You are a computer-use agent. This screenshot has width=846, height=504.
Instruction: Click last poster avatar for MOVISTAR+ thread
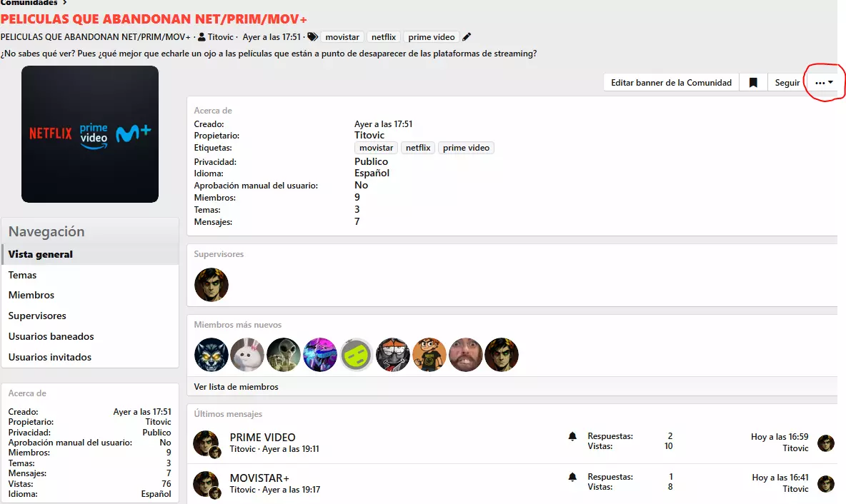pyautogui.click(x=826, y=484)
